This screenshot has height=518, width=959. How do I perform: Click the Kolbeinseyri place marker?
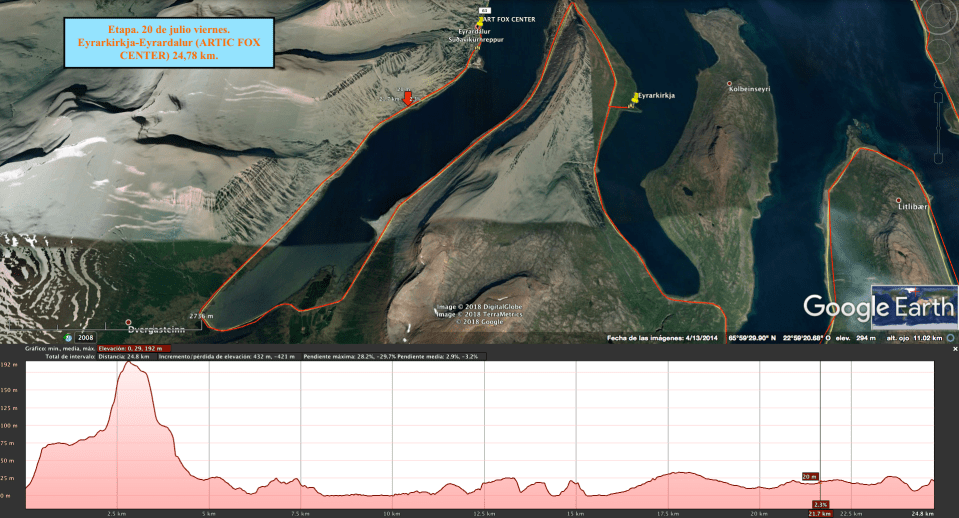pos(730,84)
